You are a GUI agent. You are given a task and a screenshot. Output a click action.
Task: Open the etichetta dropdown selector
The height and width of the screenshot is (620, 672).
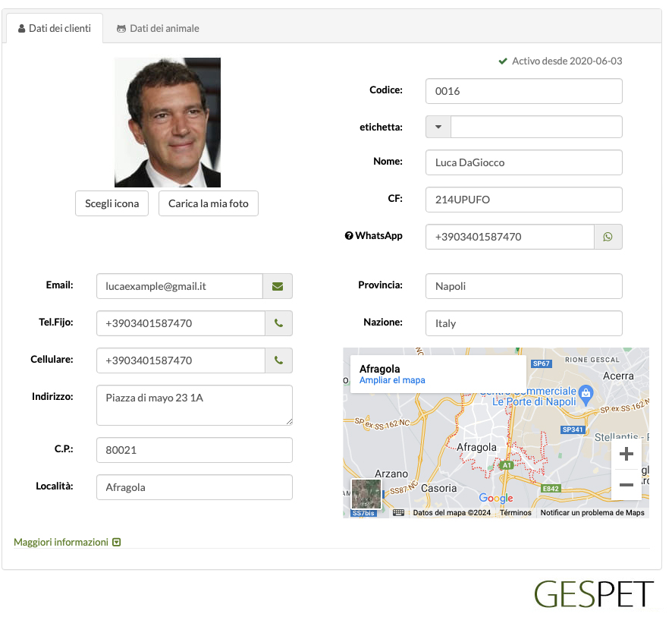438,127
